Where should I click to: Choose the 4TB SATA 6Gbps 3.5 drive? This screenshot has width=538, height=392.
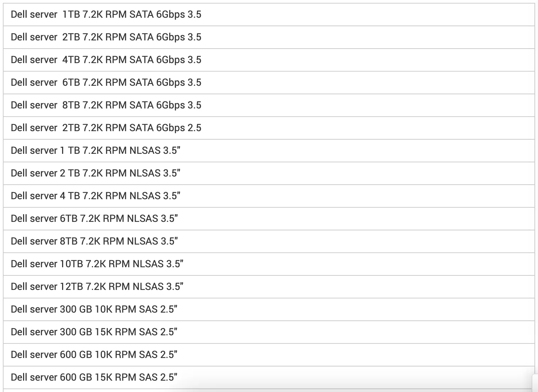pyautogui.click(x=106, y=60)
